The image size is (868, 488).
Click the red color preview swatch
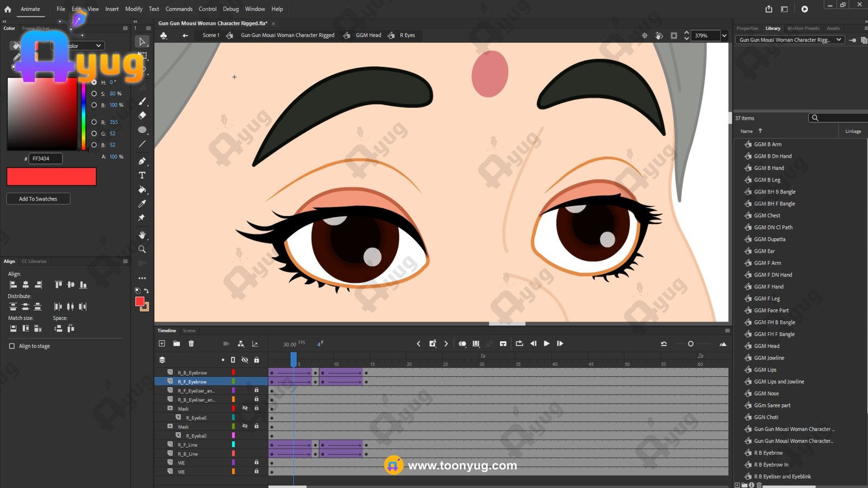coord(52,176)
